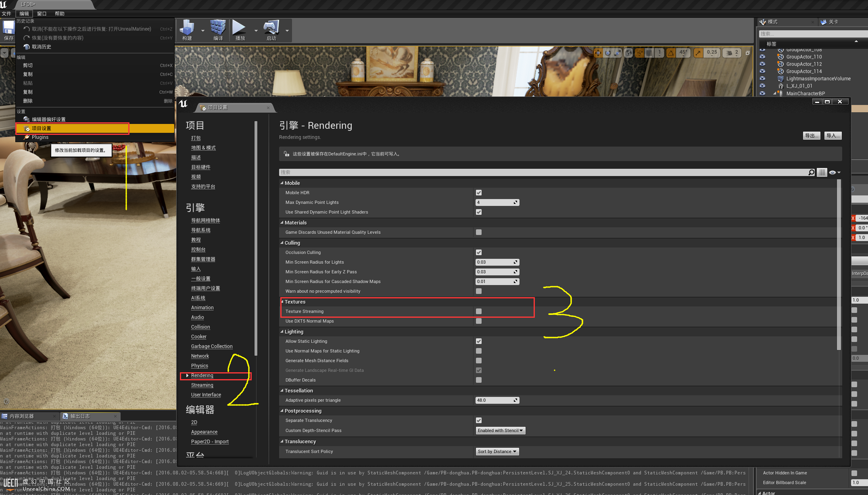
Task: Open scale snap 0.25 value dropdown
Action: click(712, 53)
